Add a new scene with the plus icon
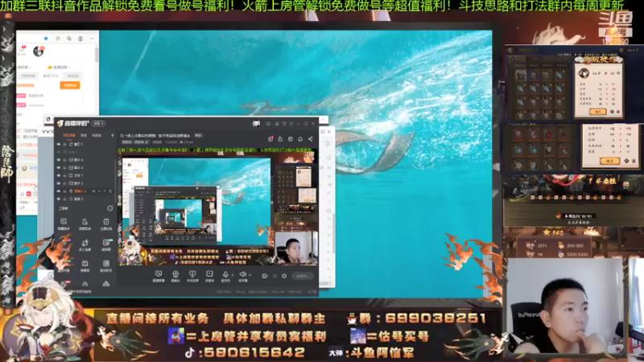644x362 pixels. 112,135
